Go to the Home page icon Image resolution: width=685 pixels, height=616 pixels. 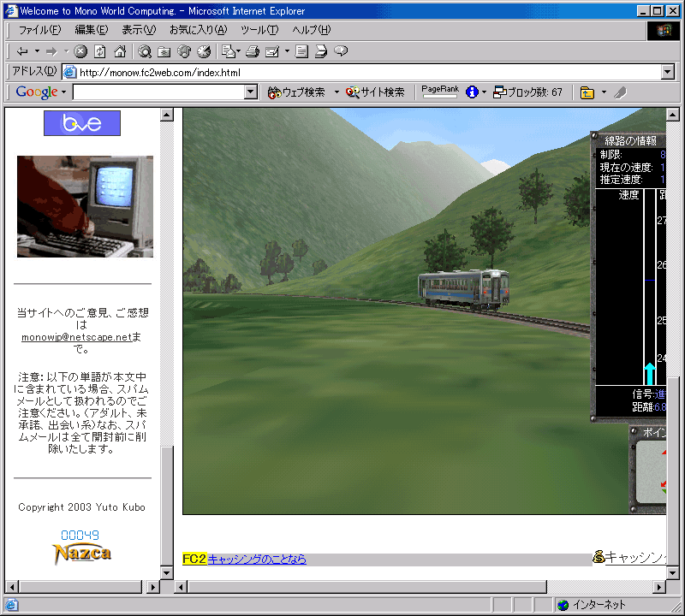point(120,51)
